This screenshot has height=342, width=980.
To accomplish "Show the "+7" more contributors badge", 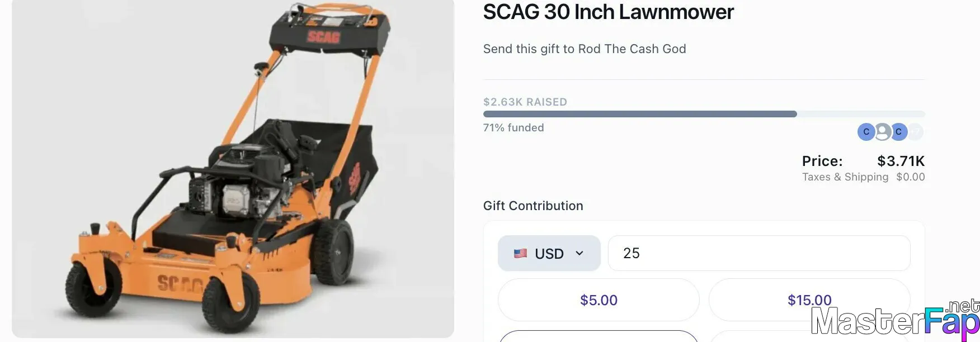I will point(915,132).
